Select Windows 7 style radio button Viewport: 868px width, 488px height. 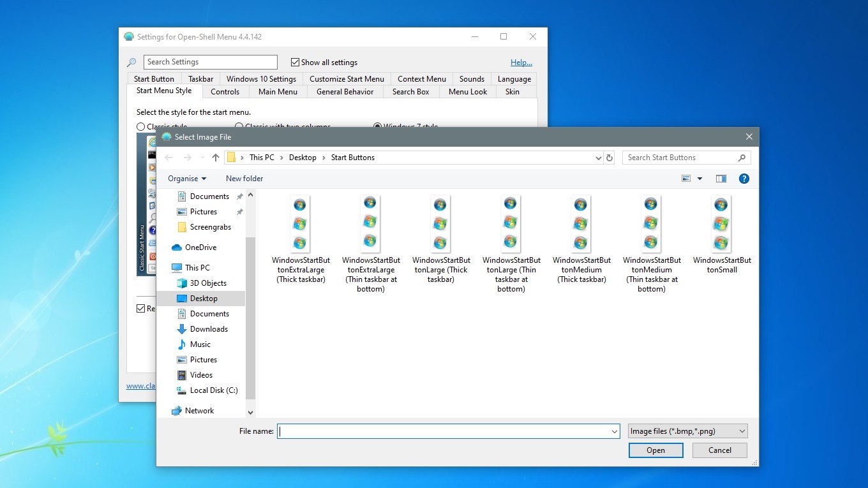tap(378, 127)
